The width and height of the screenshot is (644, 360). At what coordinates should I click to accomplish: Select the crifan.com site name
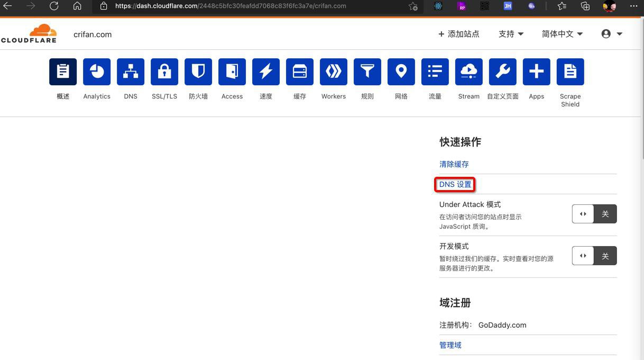point(93,34)
